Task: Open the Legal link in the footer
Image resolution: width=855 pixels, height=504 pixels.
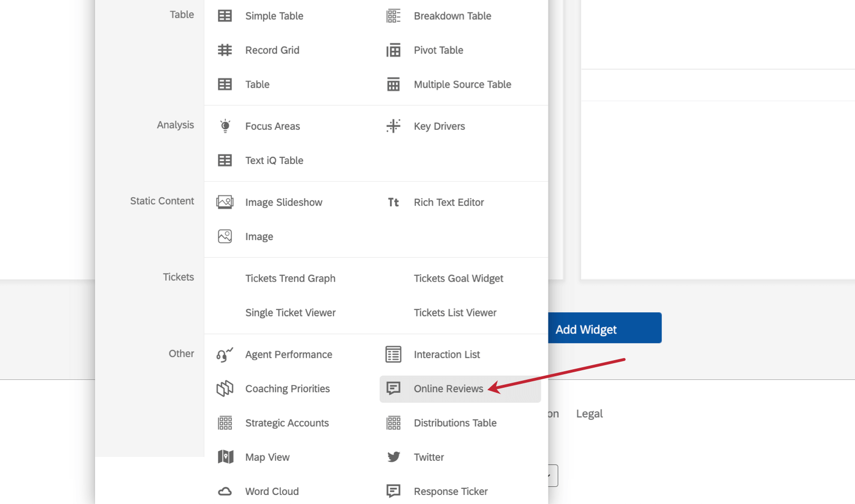Action: [x=589, y=413]
